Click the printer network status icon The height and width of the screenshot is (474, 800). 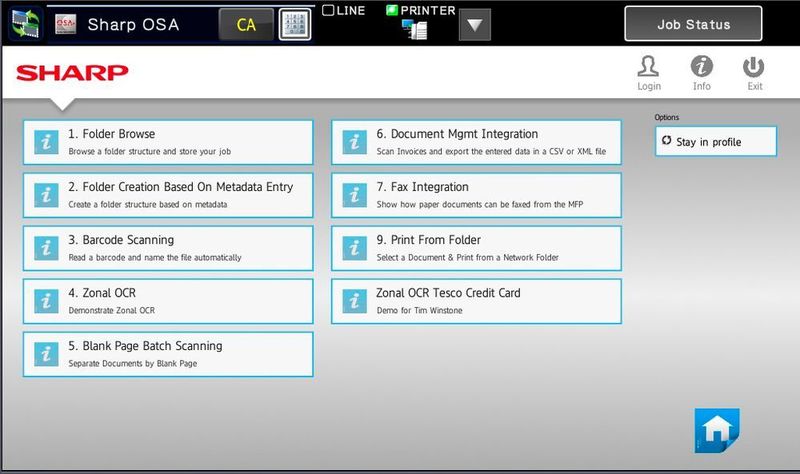coord(414,29)
